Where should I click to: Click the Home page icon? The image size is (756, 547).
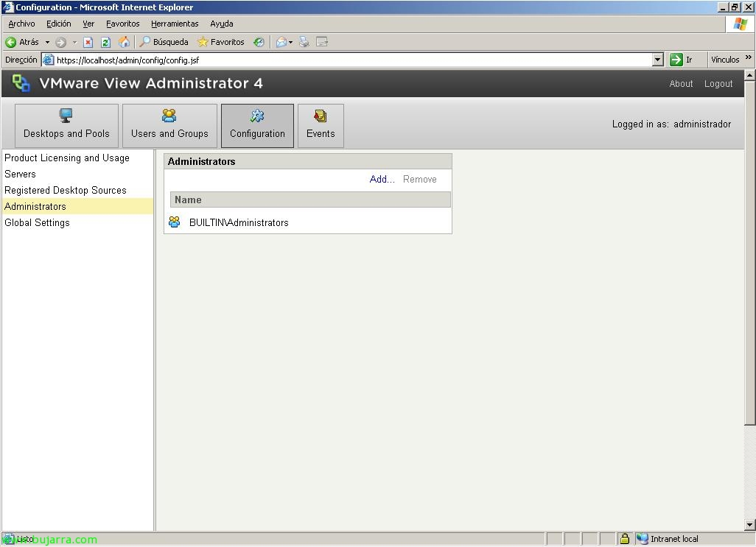pyautogui.click(x=124, y=43)
